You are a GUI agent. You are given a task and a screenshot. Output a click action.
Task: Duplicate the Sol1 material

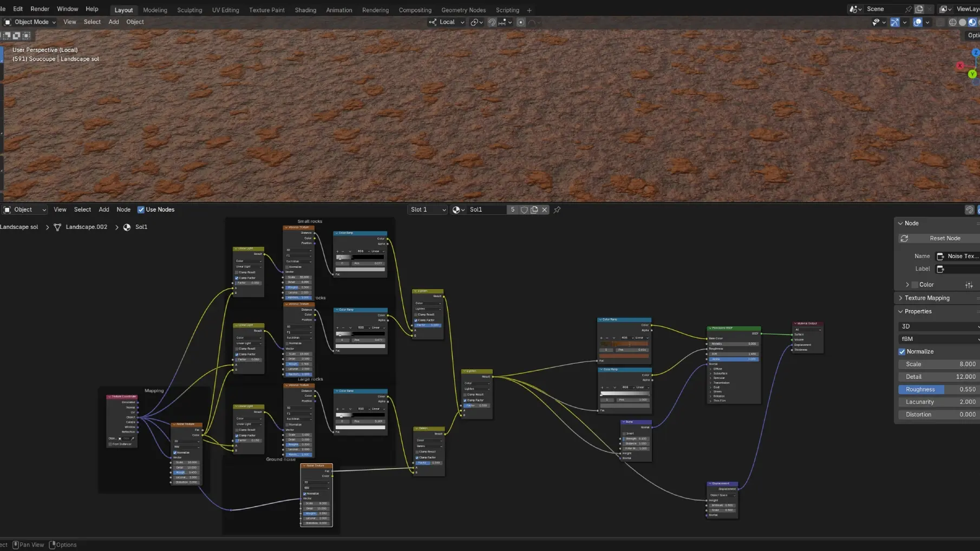(x=534, y=210)
